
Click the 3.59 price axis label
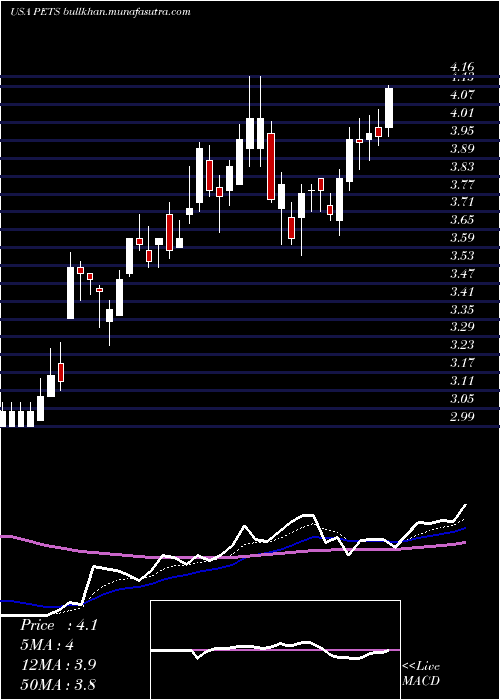click(x=462, y=238)
